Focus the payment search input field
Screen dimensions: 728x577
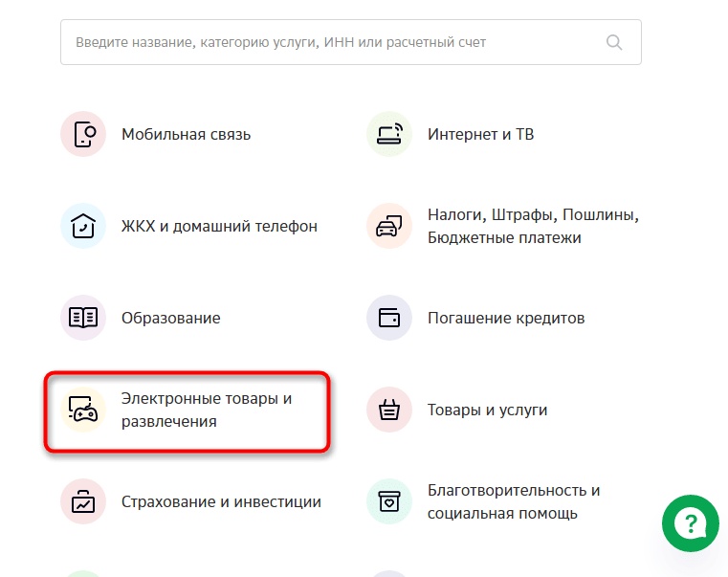tap(325, 42)
